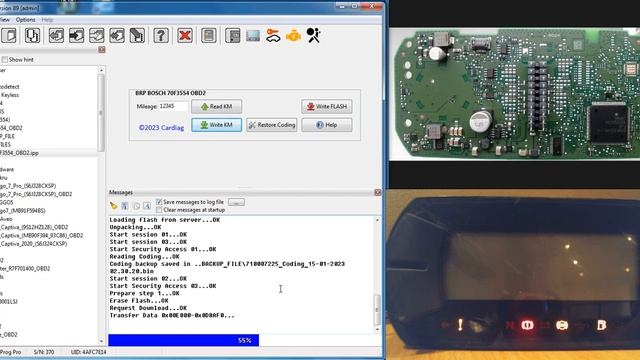
Task: Click the orange key and car immobilizer icon
Action: coord(273,36)
